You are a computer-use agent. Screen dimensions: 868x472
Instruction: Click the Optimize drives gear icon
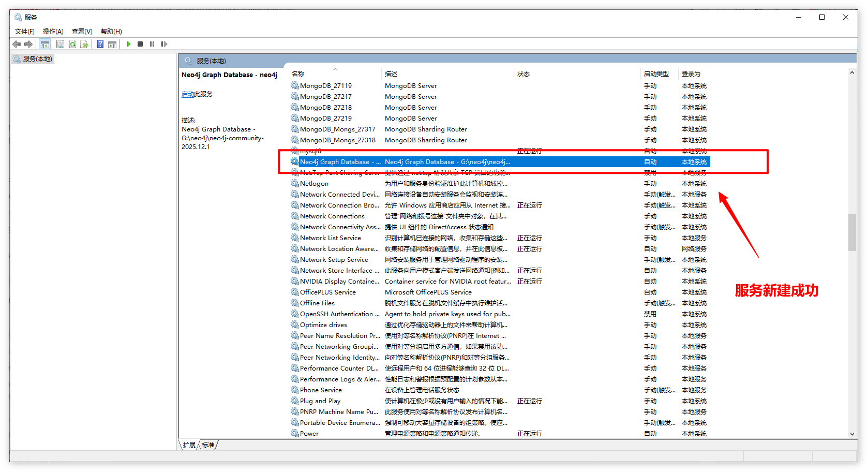coord(295,325)
